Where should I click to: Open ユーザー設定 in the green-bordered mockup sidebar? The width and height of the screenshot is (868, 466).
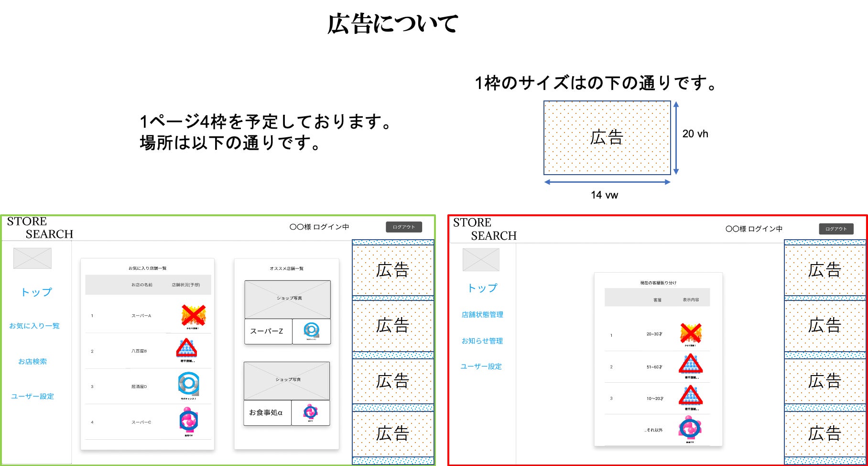33,397
